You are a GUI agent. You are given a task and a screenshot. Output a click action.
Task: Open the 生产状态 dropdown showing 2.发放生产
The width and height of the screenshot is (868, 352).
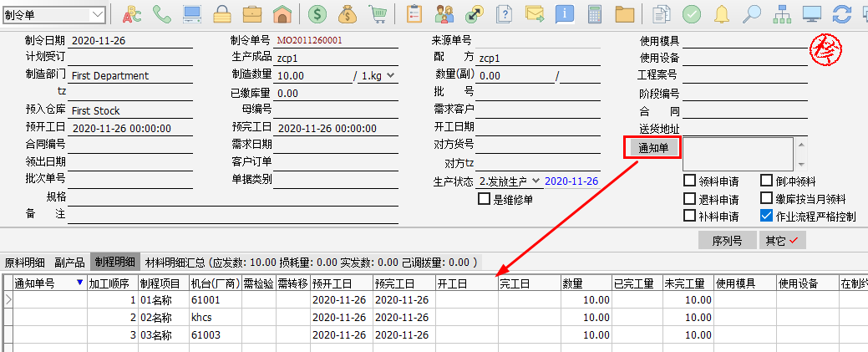[x=536, y=181]
